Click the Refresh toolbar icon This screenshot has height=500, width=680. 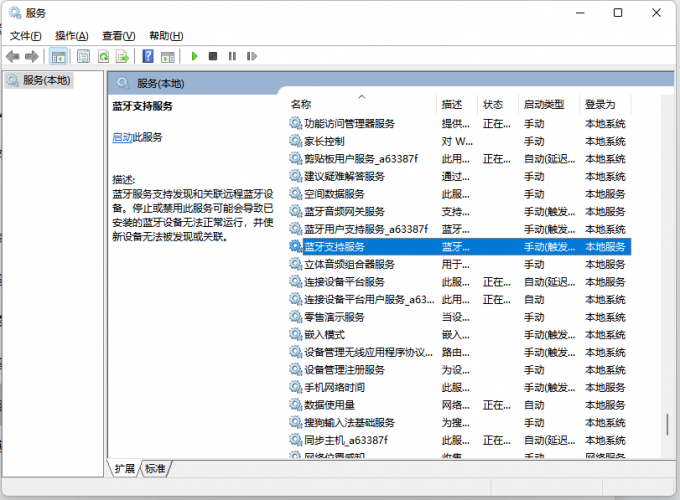click(x=103, y=56)
